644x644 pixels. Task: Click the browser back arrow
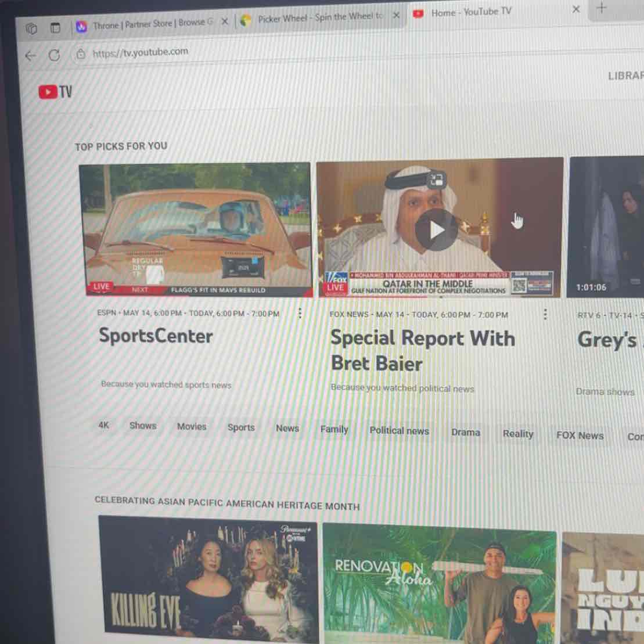point(30,55)
